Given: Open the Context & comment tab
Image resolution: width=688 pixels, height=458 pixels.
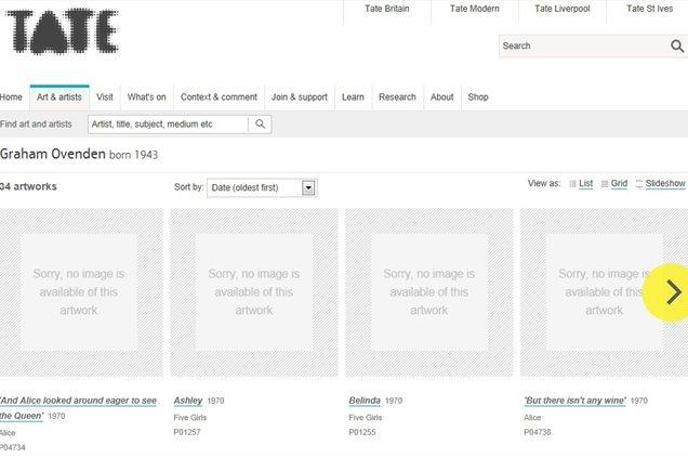Looking at the screenshot, I should click(219, 97).
